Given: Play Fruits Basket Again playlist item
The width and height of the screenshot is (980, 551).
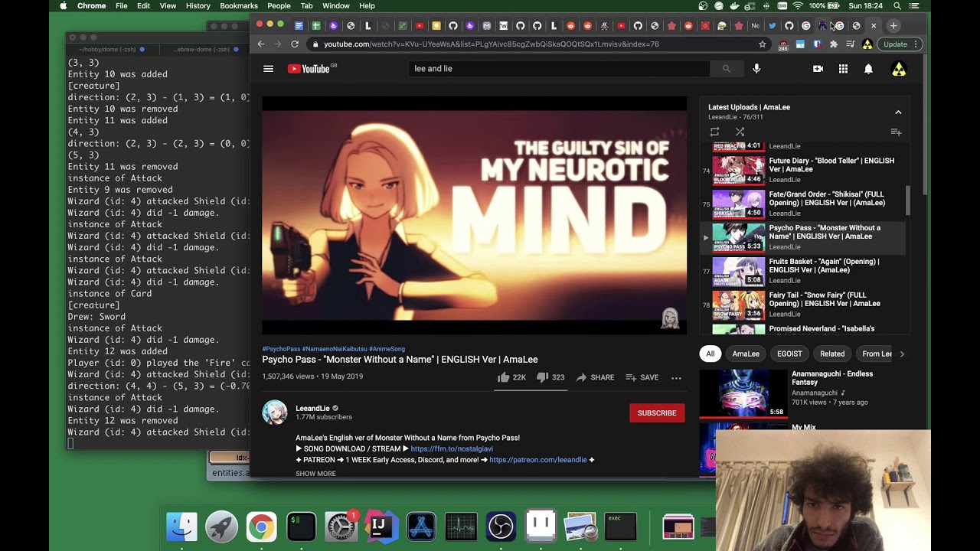Looking at the screenshot, I should pos(803,271).
